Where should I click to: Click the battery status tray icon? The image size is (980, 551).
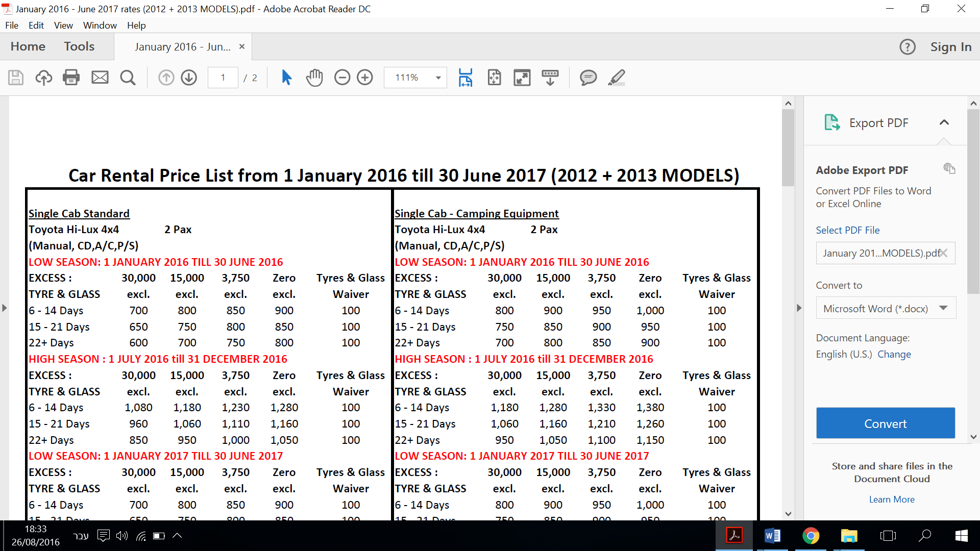click(159, 536)
